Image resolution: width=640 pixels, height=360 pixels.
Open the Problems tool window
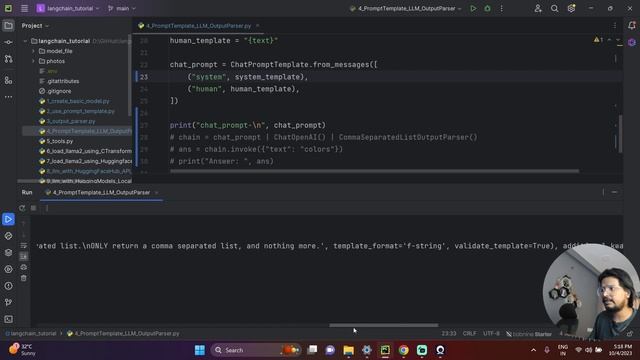click(8, 286)
